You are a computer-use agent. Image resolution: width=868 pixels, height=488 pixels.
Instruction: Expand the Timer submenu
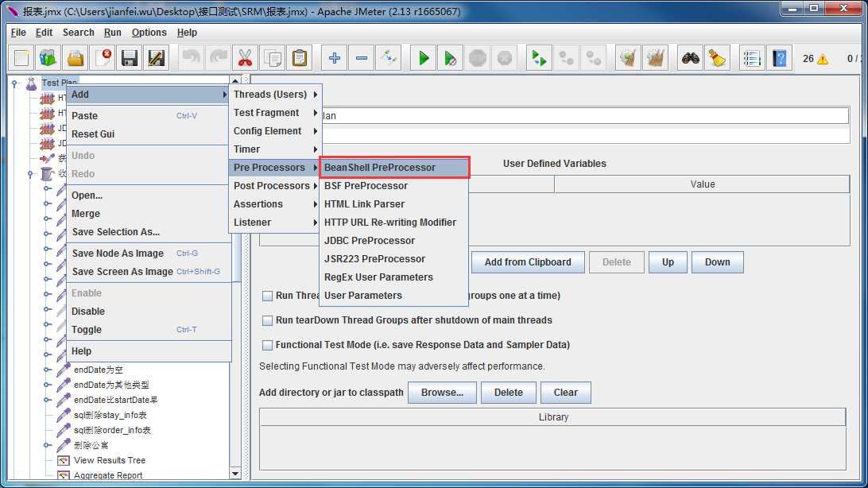(x=274, y=149)
